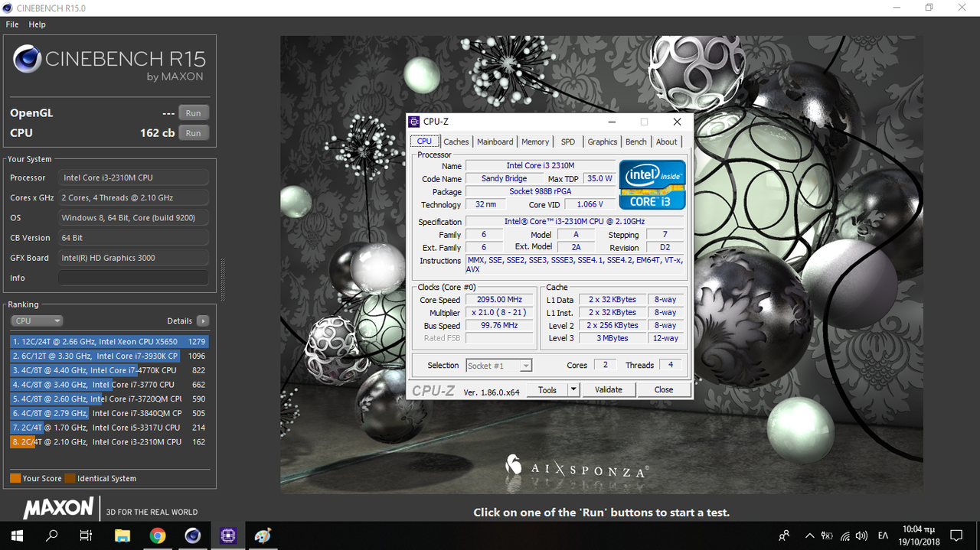Viewport: 980px width, 550px height.
Task: Open Windows search from taskbar
Action: 52,535
